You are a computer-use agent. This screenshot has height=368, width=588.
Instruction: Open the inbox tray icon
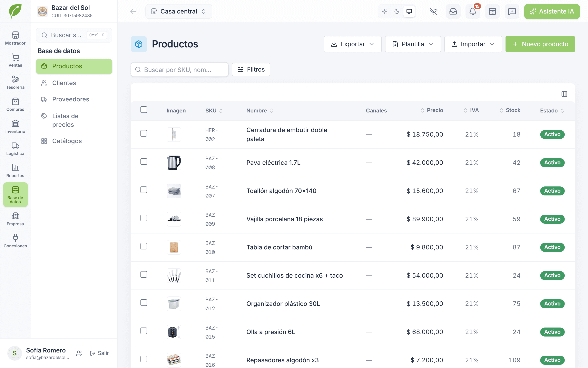453,11
